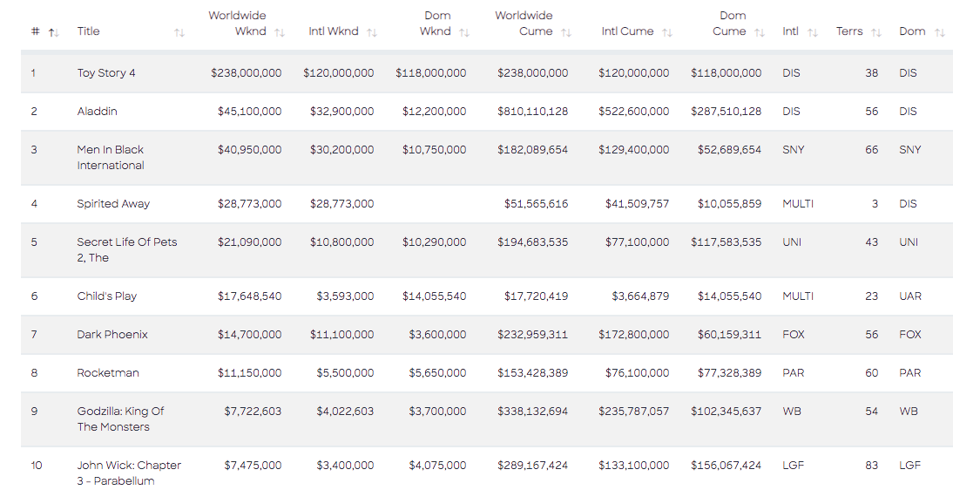Click sort arrows next to Intl Wknd
This screenshot has height=490, width=980.
click(372, 32)
